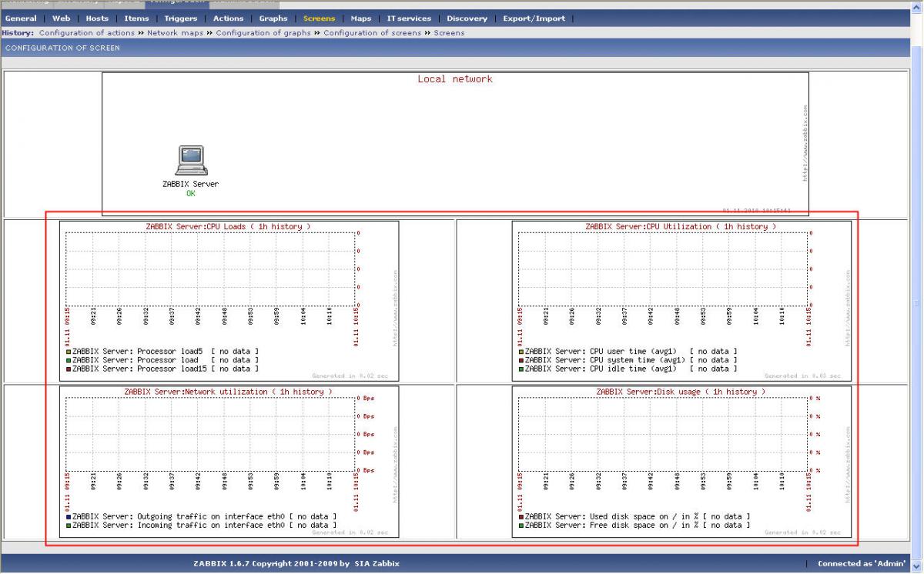Click the CPU idle time legend color square
This screenshot has height=574, width=924.
[521, 369]
